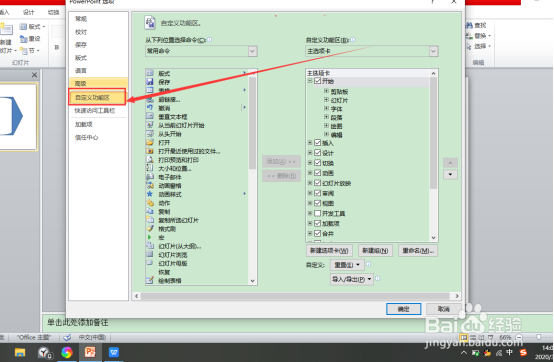This screenshot has height=362, width=554.
Task: Click the 取消 cancel button
Action: pos(443,309)
